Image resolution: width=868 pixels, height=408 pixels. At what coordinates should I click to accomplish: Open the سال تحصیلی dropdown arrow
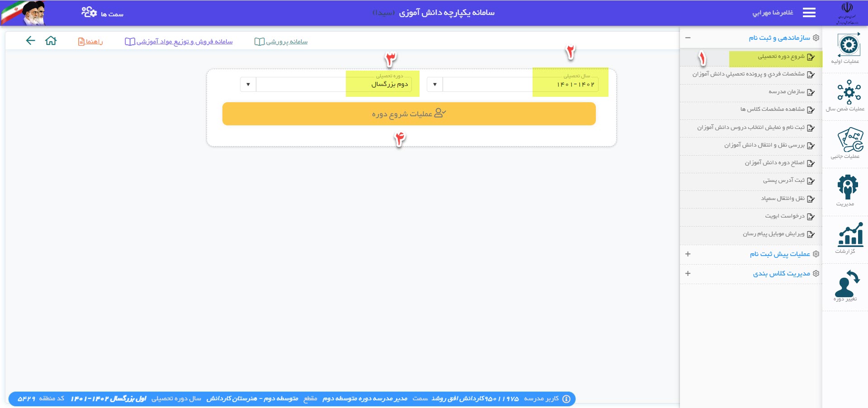coord(434,85)
